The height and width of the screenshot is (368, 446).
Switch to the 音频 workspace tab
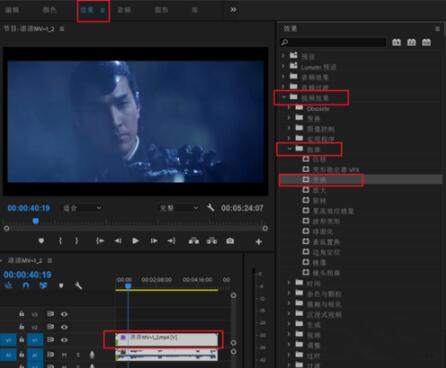[124, 10]
